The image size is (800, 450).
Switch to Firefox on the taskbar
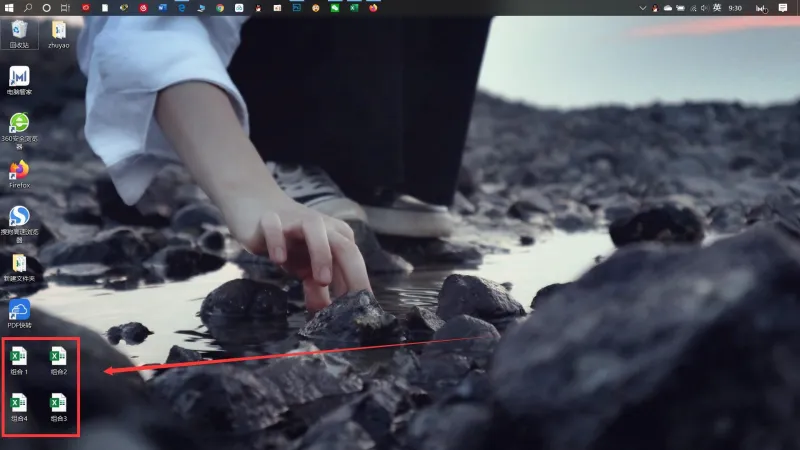[x=373, y=8]
